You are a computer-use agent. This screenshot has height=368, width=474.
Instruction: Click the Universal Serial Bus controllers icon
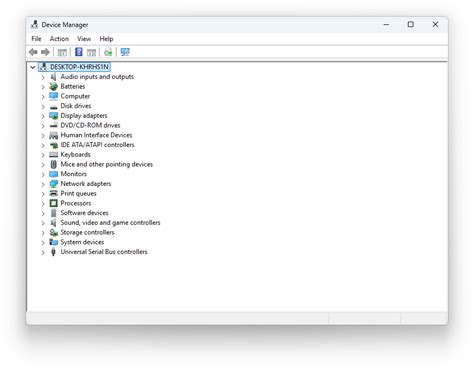(x=53, y=252)
